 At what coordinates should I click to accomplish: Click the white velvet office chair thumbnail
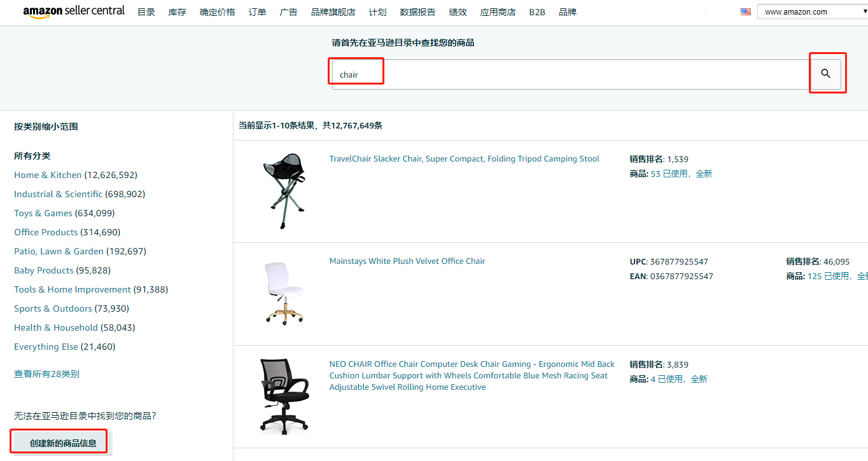[284, 294]
